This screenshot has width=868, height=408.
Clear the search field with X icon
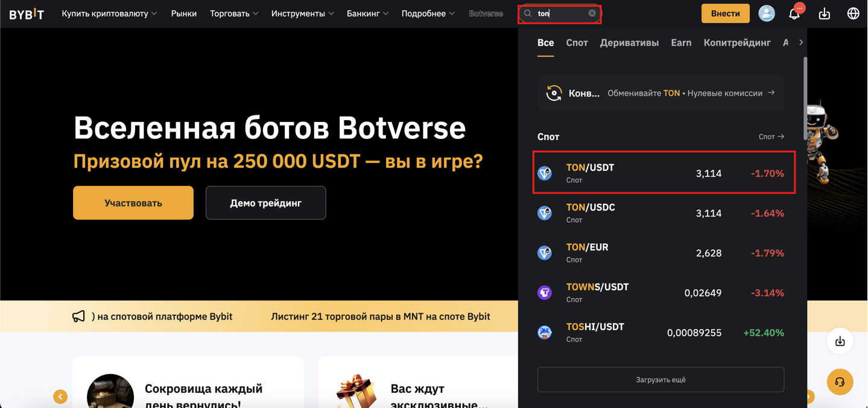(x=592, y=13)
